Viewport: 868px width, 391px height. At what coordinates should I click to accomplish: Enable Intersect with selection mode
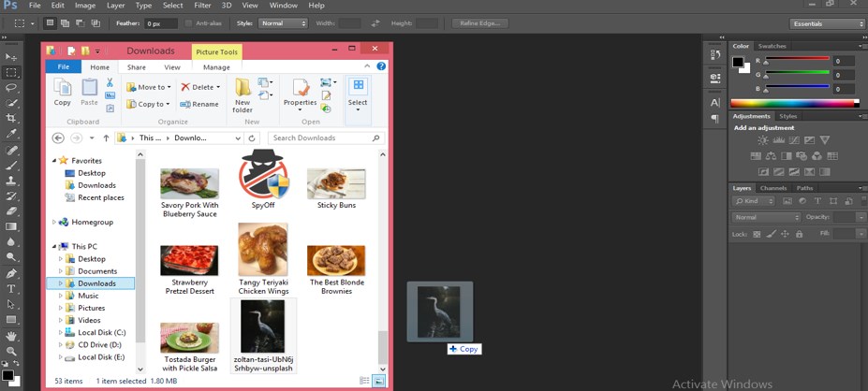tap(96, 23)
